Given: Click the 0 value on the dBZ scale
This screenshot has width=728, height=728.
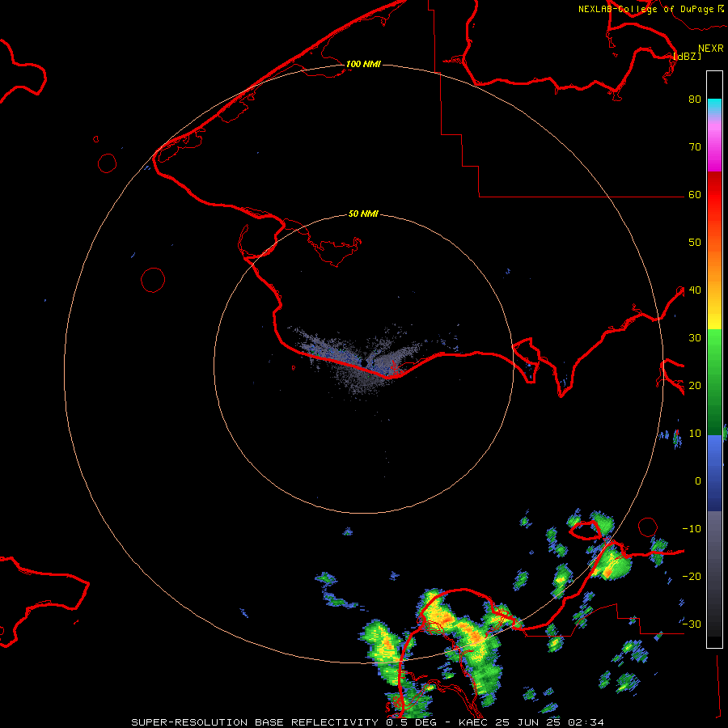Looking at the screenshot, I should [x=698, y=481].
